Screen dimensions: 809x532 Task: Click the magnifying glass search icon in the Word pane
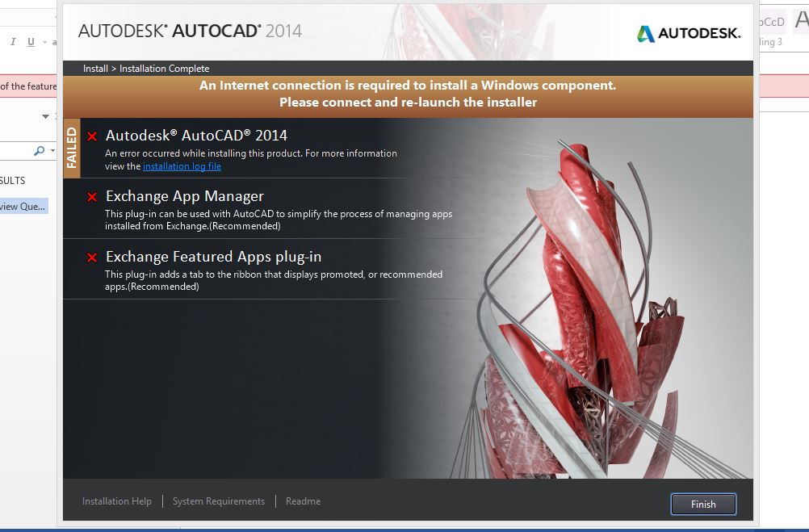[x=38, y=150]
